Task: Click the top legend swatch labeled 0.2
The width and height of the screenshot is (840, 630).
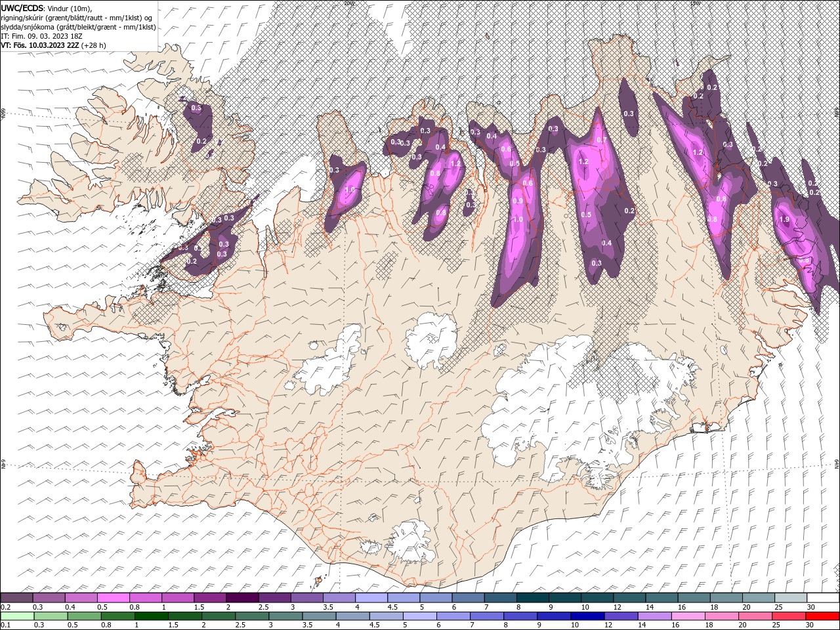Action: point(16,598)
